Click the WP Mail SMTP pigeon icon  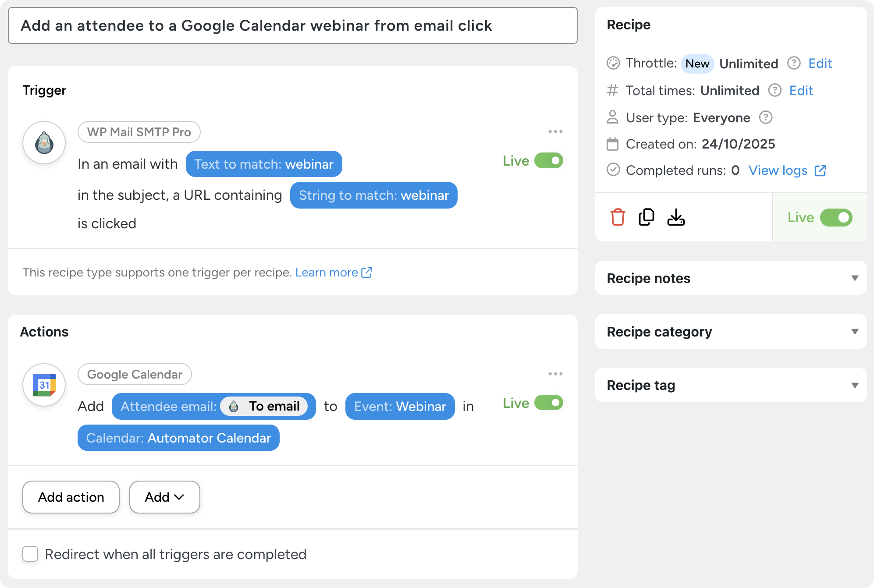click(x=44, y=143)
